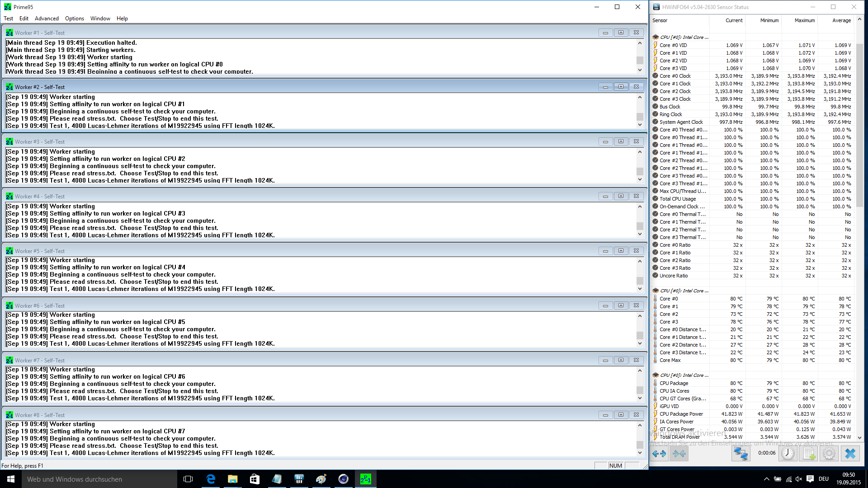
Task: Start logging with the sheet-plus icon
Action: [x=808, y=453]
